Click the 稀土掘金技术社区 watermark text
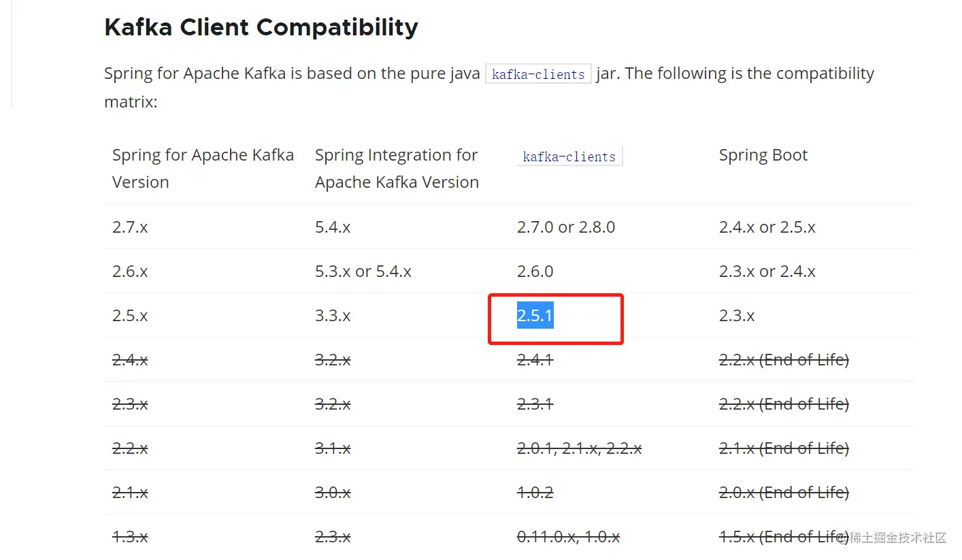962x560 pixels. 897,538
